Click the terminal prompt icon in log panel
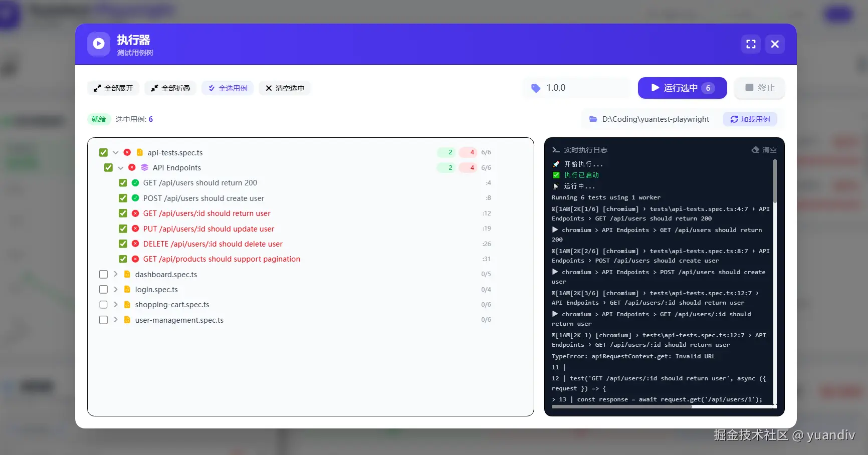The height and width of the screenshot is (455, 868). [x=556, y=150]
